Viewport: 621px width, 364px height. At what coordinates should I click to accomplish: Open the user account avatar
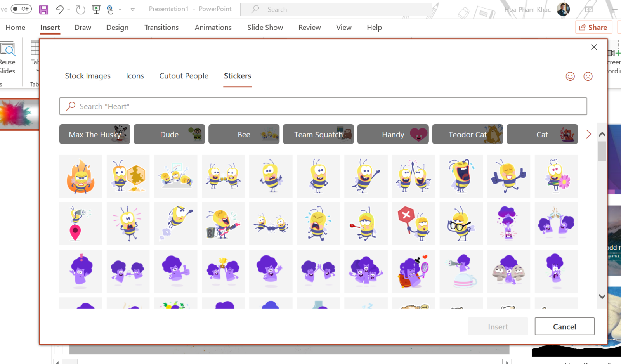(563, 9)
